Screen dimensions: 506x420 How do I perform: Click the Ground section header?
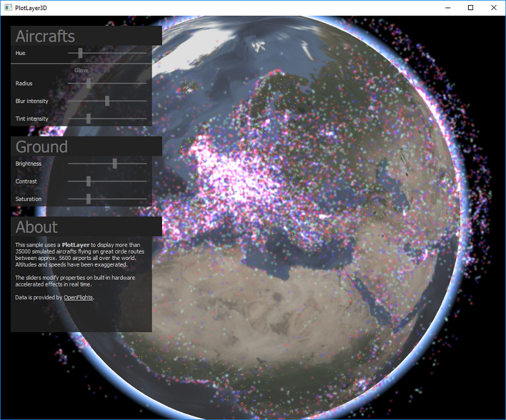click(x=42, y=147)
